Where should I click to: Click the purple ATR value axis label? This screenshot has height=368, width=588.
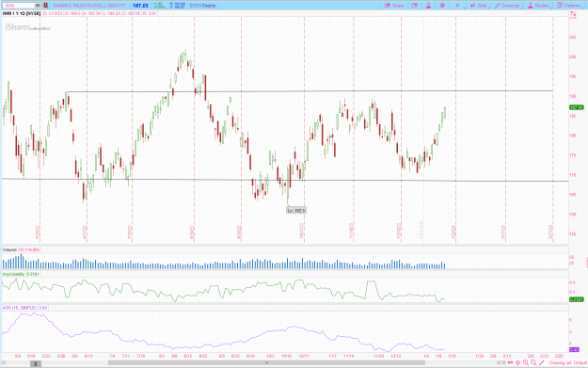(x=574, y=349)
